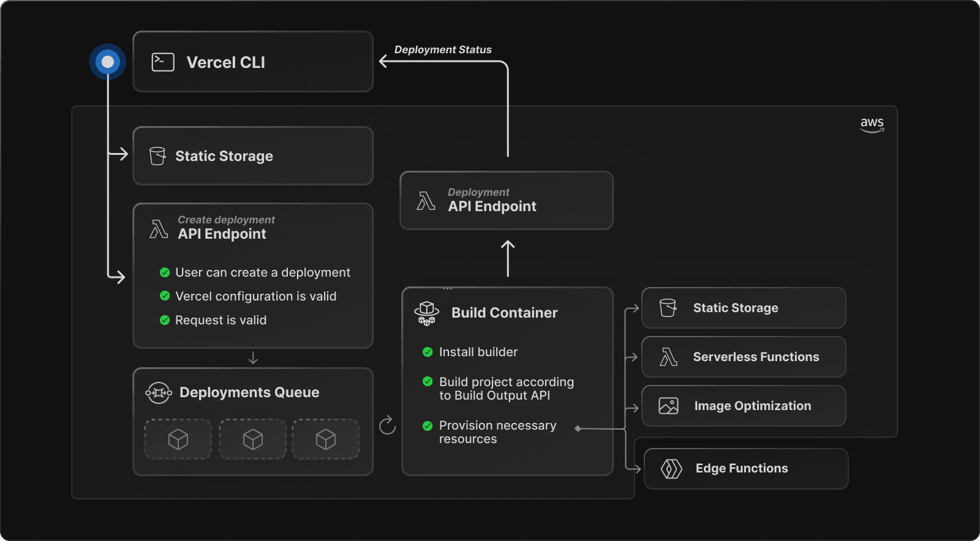This screenshot has width=980, height=541.
Task: Click check beside Build project according
Action: pos(428,381)
